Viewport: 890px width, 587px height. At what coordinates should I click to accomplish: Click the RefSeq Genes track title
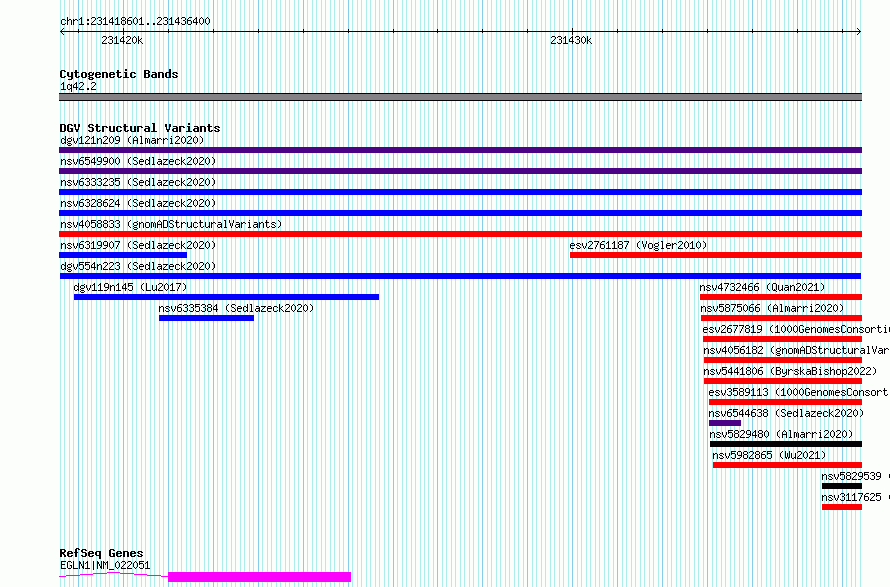pos(101,553)
